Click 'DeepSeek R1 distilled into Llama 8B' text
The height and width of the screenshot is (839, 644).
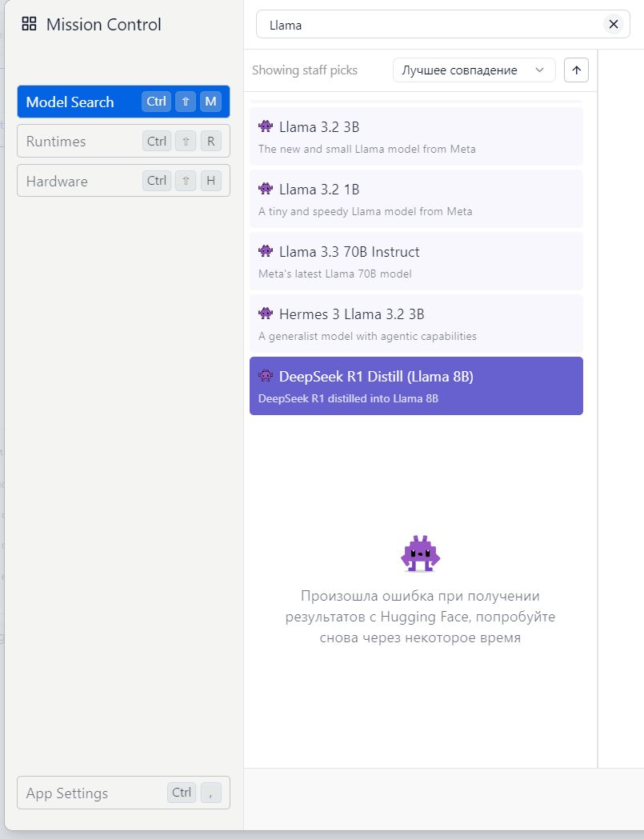click(348, 398)
